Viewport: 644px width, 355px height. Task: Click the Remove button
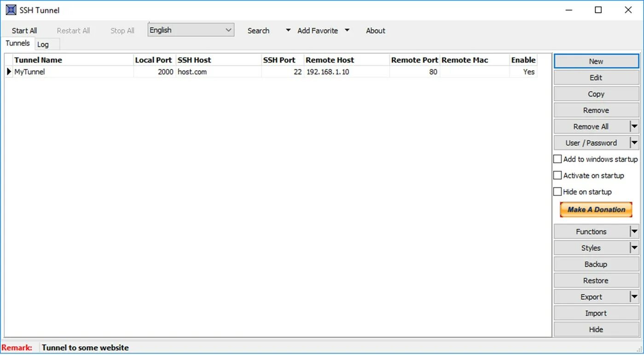point(596,110)
